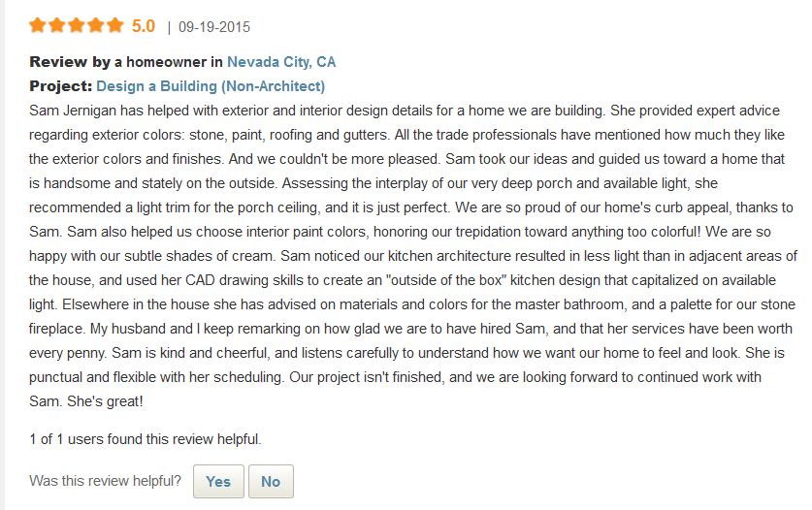Click the 'Review by a homeowner in' heading
The height and width of the screenshot is (510, 812).
tap(126, 62)
